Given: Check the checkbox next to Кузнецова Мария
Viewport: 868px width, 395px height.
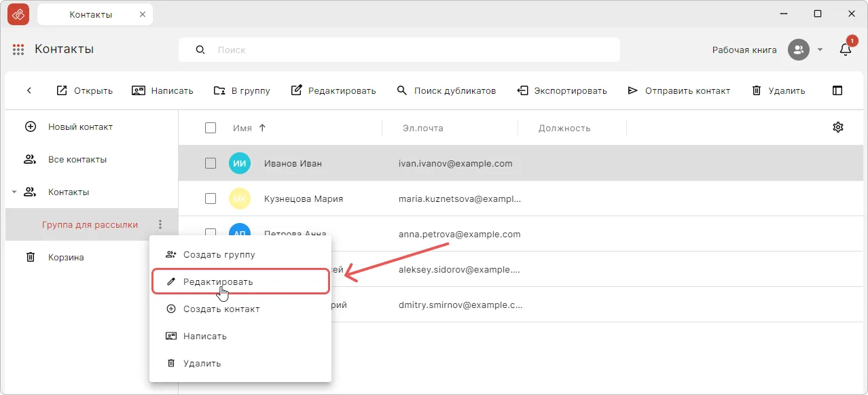Looking at the screenshot, I should tap(211, 199).
